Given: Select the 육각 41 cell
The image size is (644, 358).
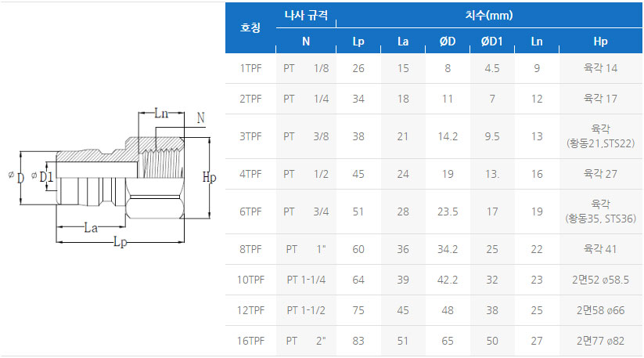Looking at the screenshot, I should pyautogui.click(x=600, y=249).
